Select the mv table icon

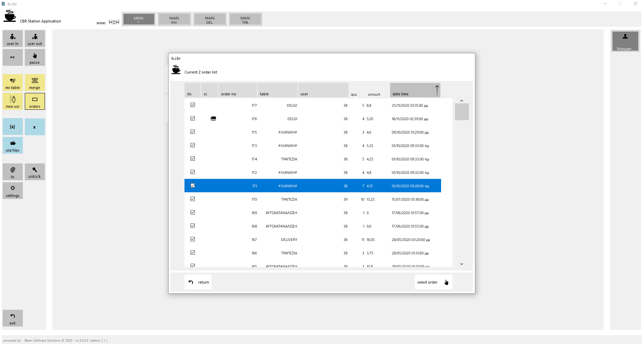[13, 81]
